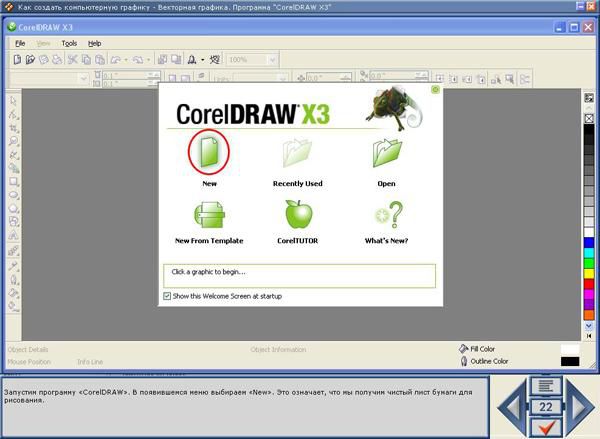Launch CorelTUTOR with the apple icon
Screen dimensions: 600x439
pos(298,214)
